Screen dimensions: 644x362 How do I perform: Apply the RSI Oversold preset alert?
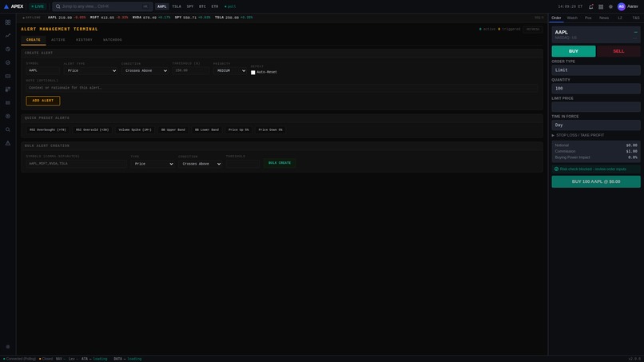pyautogui.click(x=93, y=129)
